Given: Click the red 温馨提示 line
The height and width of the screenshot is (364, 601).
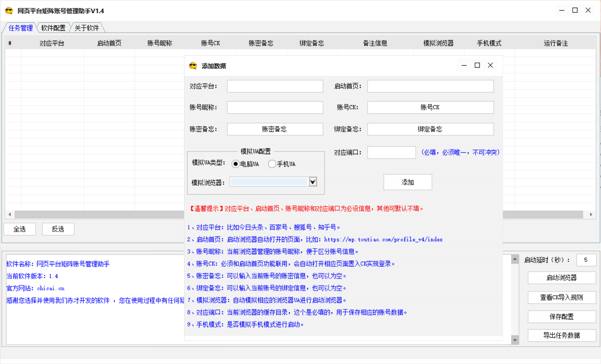Looking at the screenshot, I should click(x=306, y=209).
